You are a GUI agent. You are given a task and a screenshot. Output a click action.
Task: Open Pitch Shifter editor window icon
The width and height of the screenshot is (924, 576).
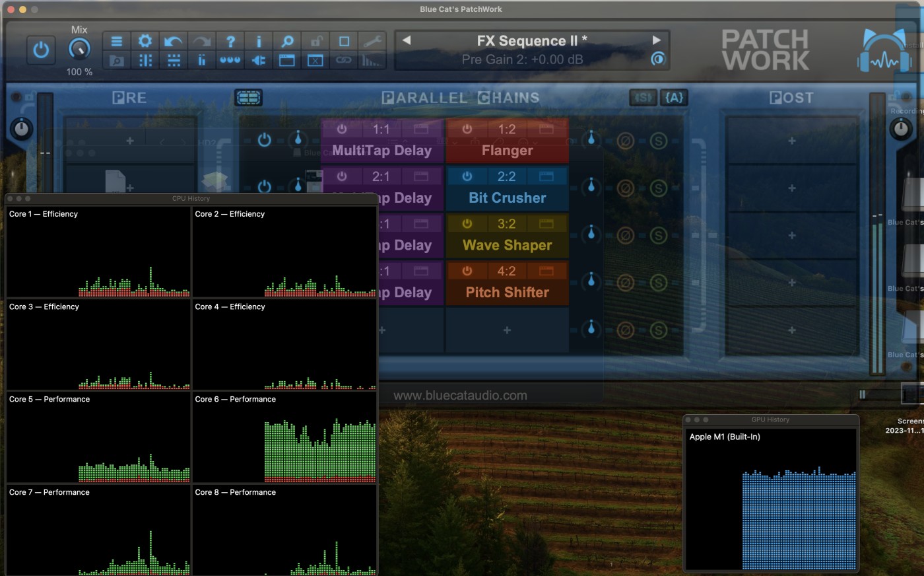pos(546,271)
